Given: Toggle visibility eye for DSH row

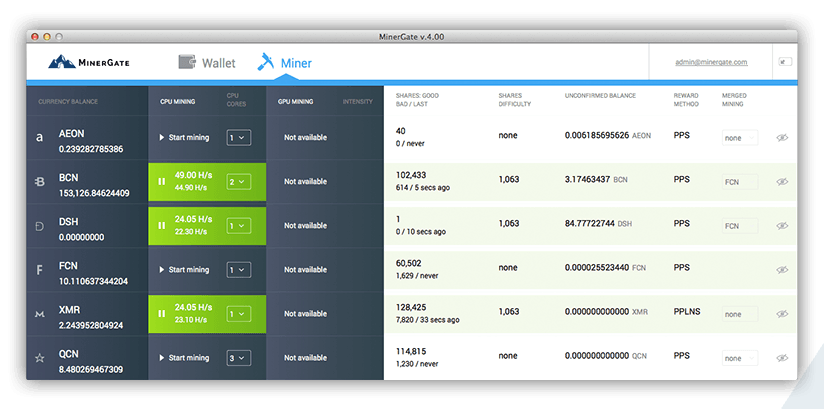Looking at the screenshot, I should point(782,226).
